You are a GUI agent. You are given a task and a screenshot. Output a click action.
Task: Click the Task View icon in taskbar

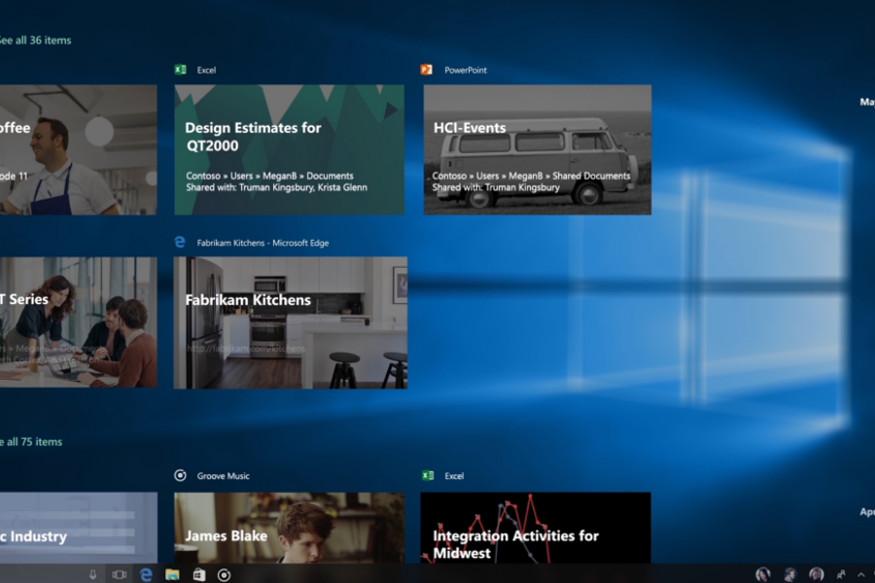coord(119,575)
